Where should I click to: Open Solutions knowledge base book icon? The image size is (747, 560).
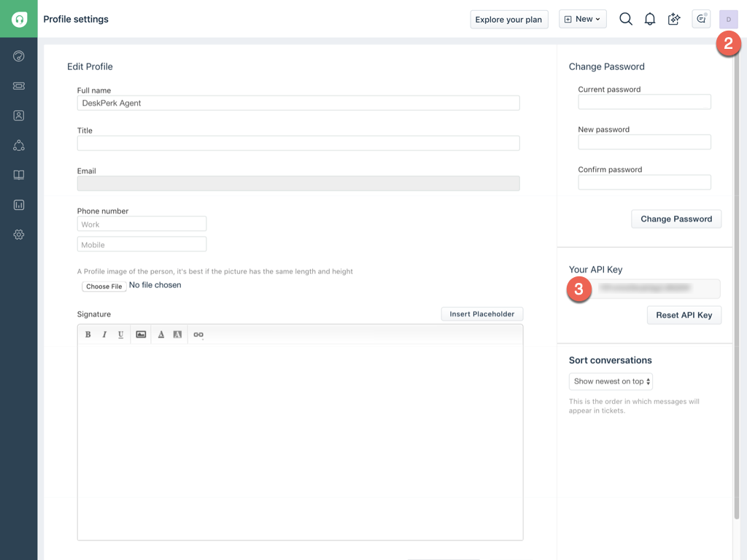19,175
